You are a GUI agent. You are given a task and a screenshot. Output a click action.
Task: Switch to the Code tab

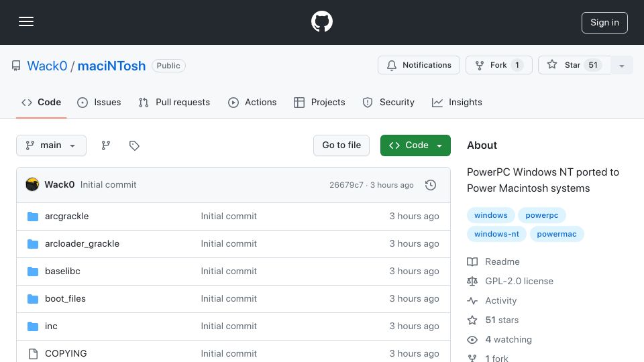41,102
